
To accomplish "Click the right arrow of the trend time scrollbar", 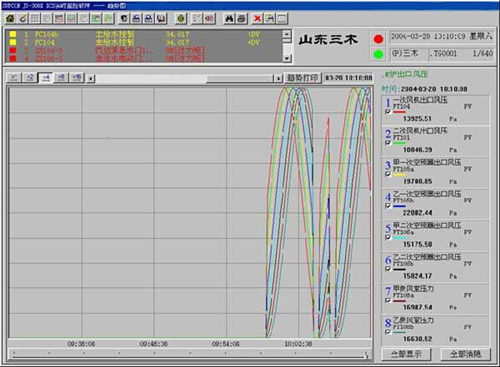I will tap(278, 78).
